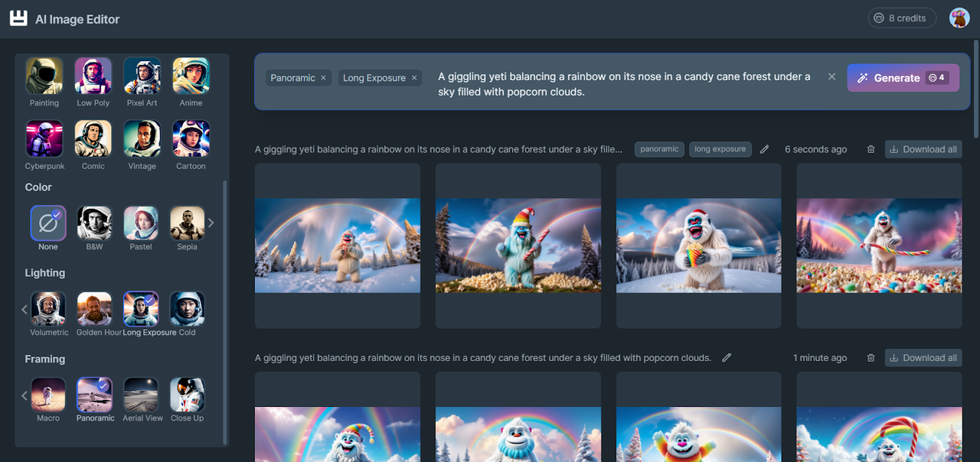Toggle the Long Exposure lighting option
Screen dimensions: 980x462
tap(141, 309)
